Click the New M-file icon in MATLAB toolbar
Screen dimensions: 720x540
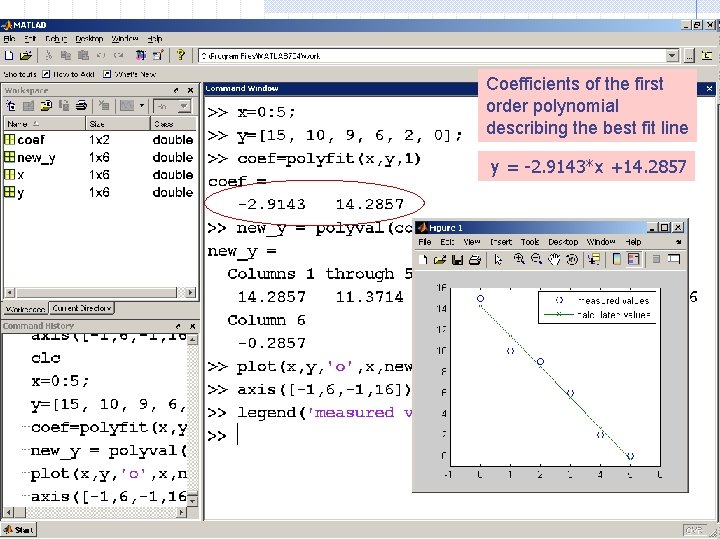pyautogui.click(x=9, y=56)
